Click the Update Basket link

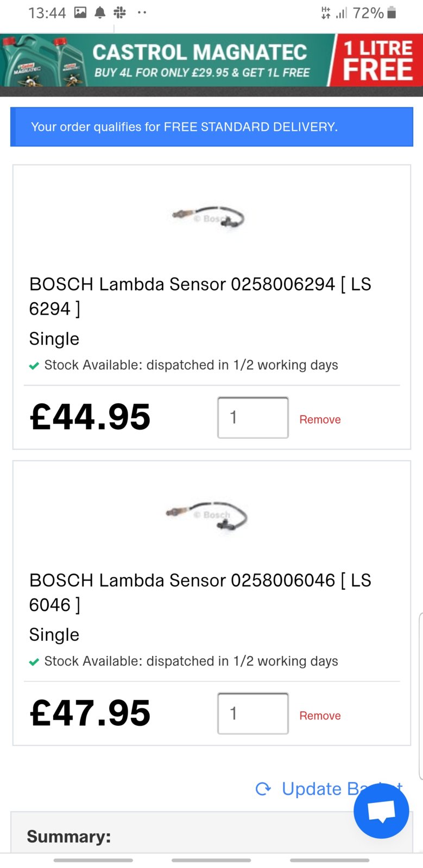(x=329, y=789)
